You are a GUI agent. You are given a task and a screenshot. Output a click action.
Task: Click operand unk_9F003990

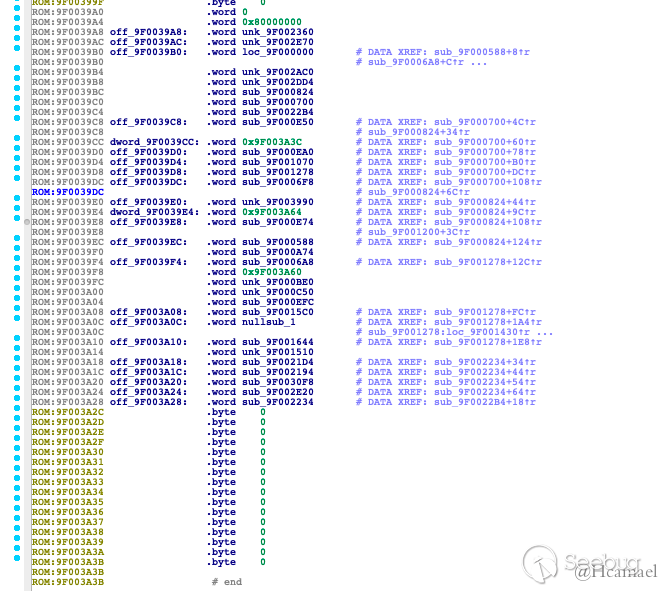point(278,202)
